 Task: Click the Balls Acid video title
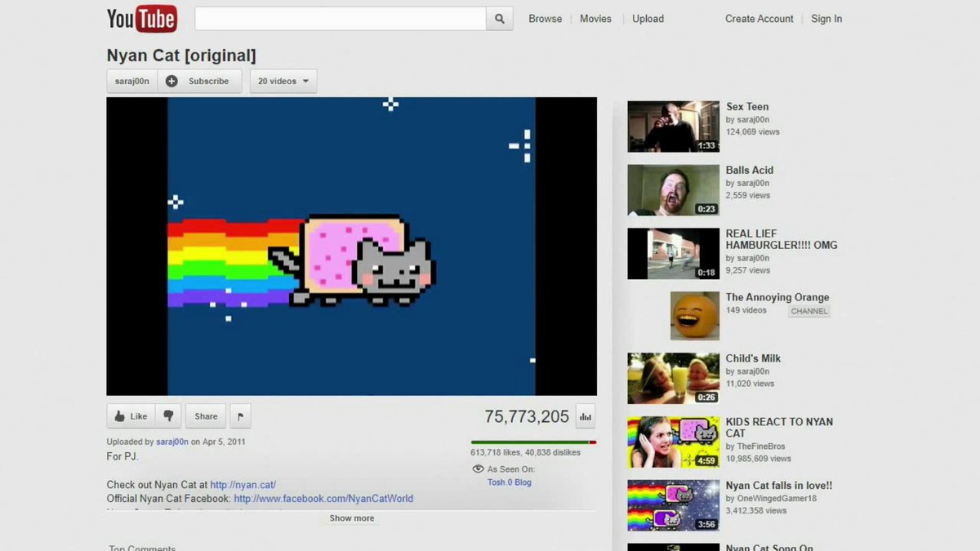tap(750, 171)
